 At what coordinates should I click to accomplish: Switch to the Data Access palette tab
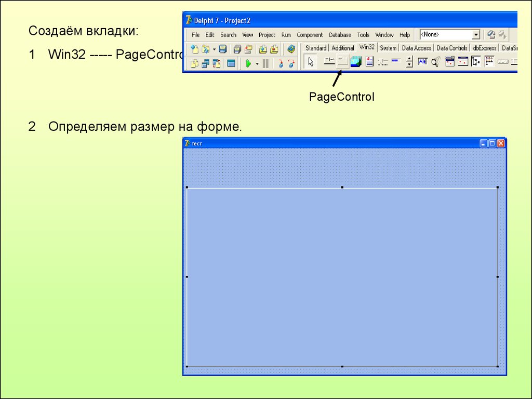416,48
